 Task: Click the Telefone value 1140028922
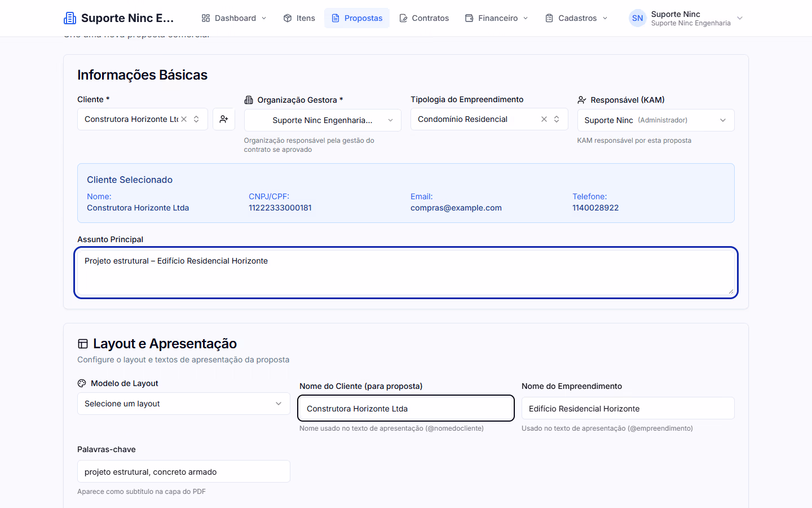click(595, 208)
